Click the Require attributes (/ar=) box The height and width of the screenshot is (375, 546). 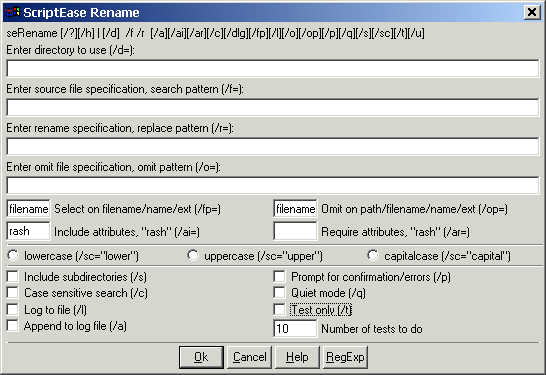[295, 231]
